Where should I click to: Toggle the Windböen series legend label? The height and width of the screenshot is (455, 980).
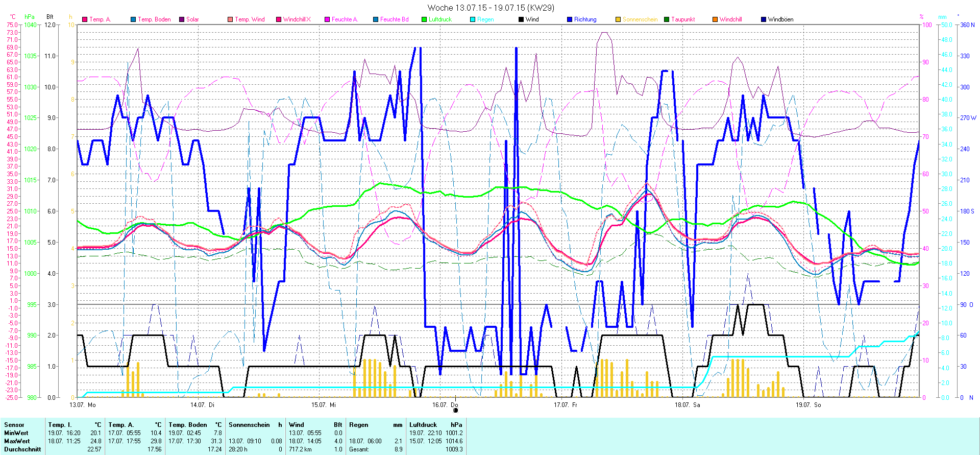point(780,19)
